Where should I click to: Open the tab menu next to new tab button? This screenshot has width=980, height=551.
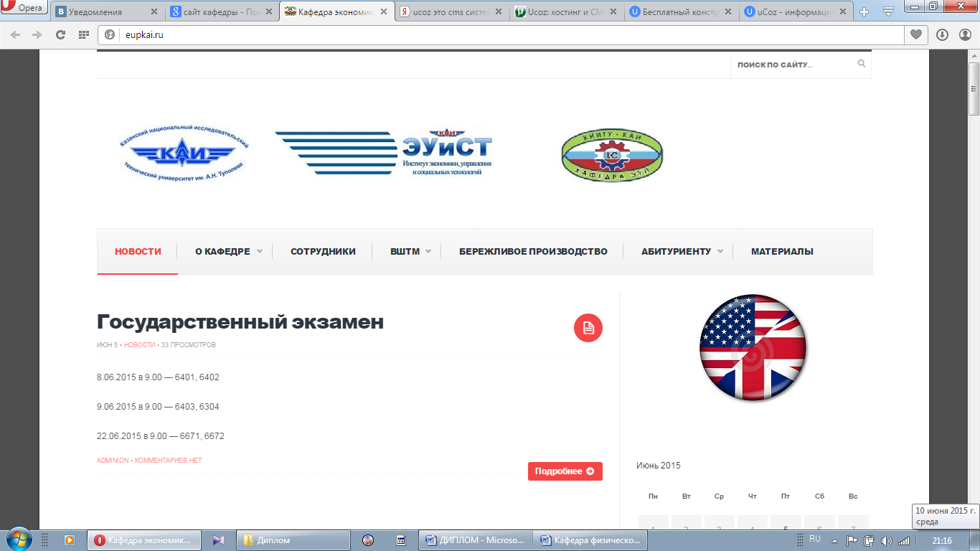pos(888,11)
